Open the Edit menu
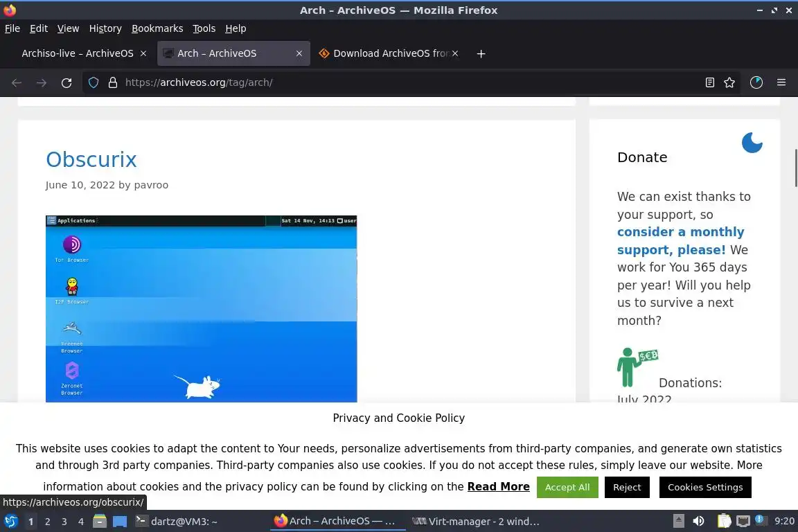Screen dimensions: 798x532 click(x=39, y=28)
